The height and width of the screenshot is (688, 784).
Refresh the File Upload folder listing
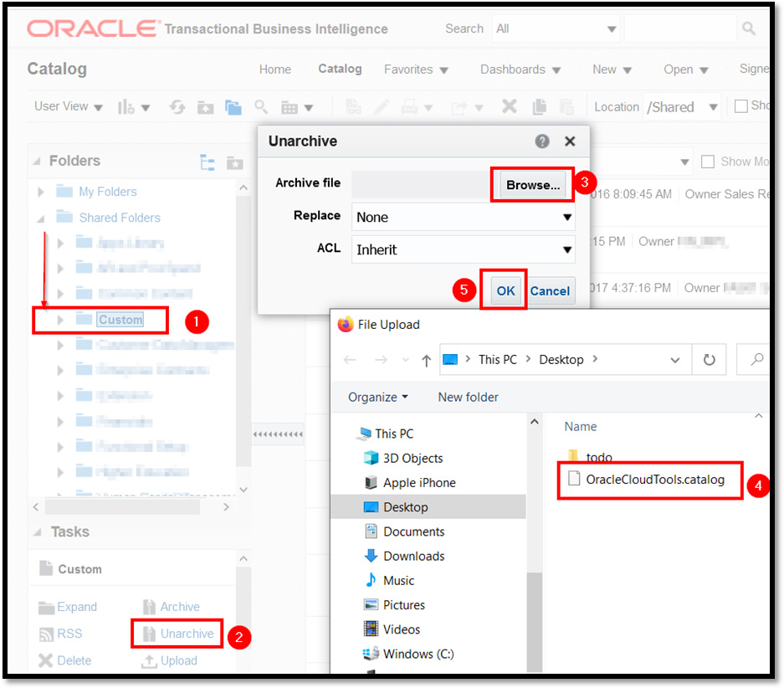pyautogui.click(x=709, y=360)
